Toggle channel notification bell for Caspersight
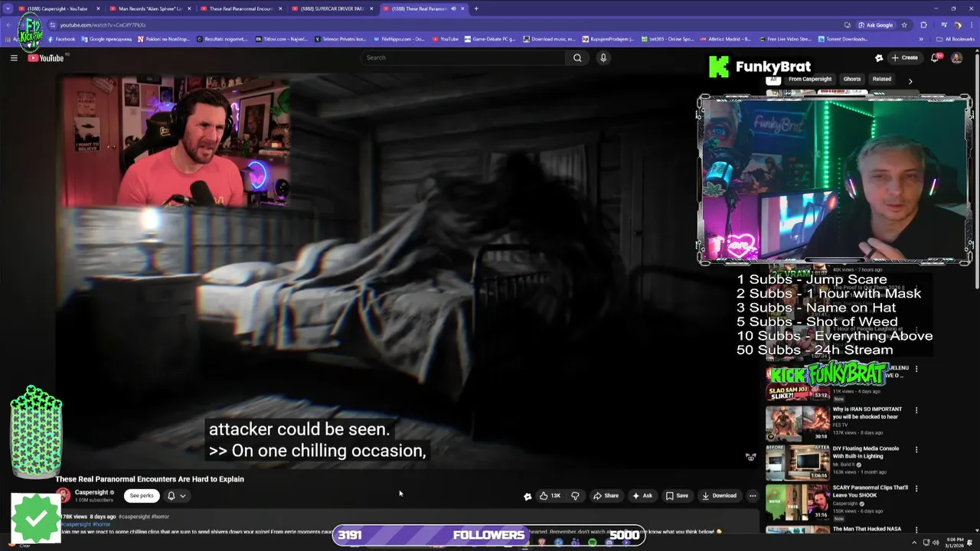This screenshot has width=980, height=551. (171, 495)
